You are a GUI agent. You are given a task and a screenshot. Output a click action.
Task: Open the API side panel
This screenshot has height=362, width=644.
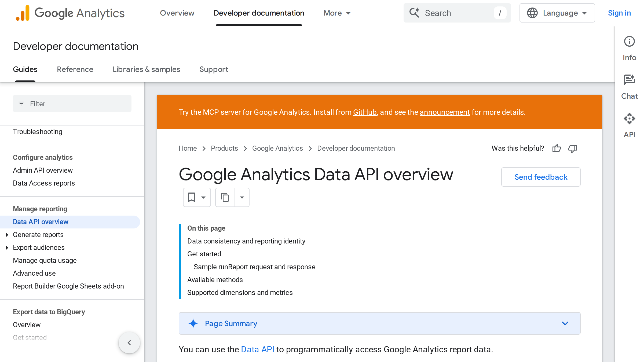pos(629,126)
